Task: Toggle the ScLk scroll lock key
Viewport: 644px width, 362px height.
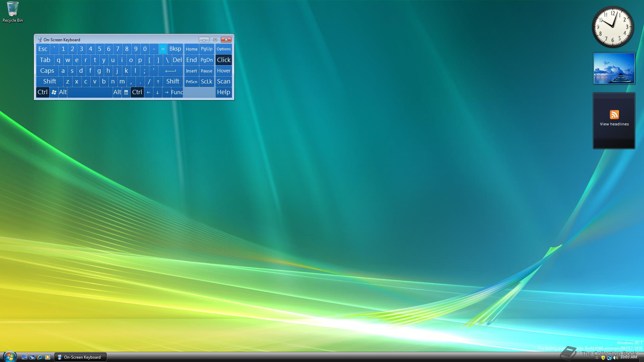Action: 207,81
